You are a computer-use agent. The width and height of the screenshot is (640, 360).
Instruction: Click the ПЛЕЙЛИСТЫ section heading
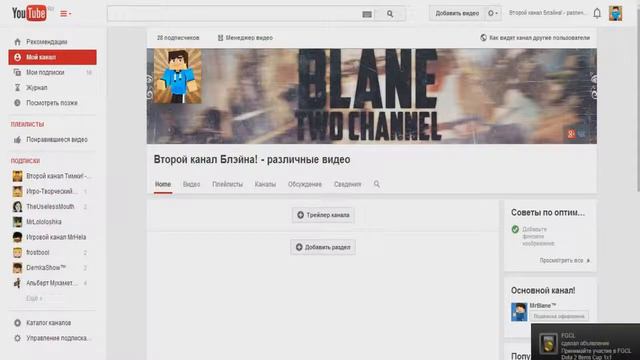[x=27, y=124]
